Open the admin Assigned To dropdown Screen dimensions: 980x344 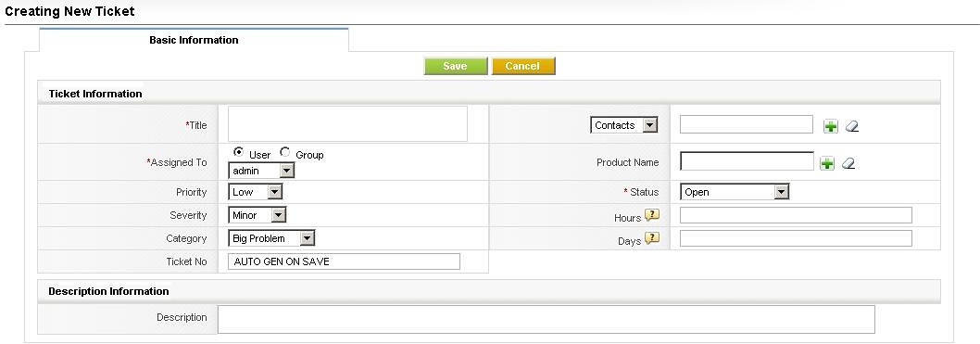pos(260,170)
